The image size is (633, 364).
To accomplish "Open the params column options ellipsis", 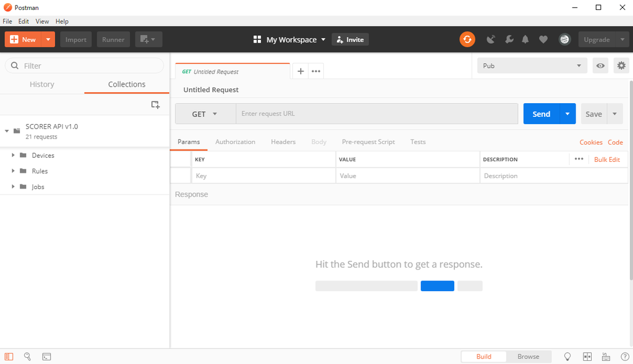I will coord(579,159).
